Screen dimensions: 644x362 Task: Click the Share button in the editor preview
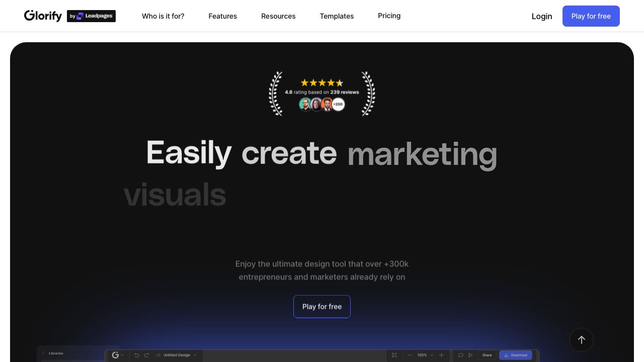(487, 355)
